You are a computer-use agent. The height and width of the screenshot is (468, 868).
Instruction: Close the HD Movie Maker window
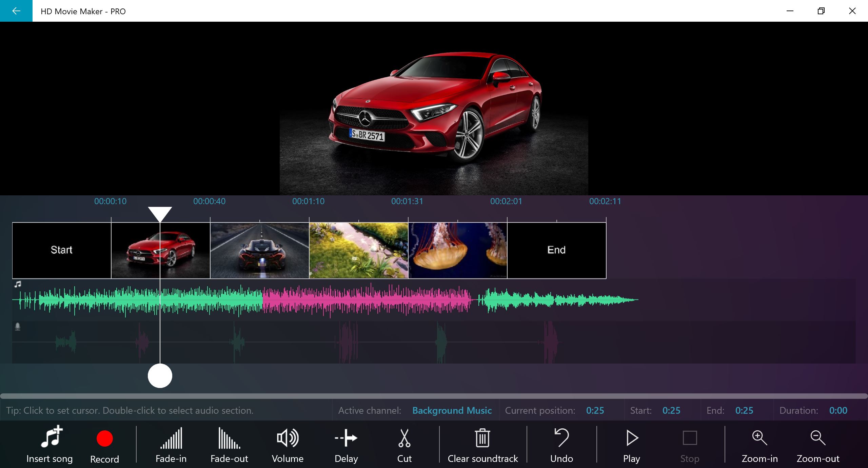[852, 11]
